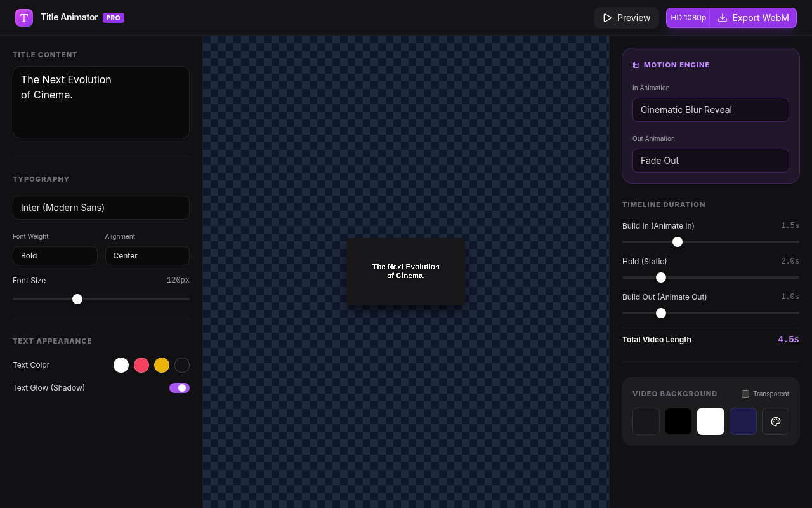Image resolution: width=812 pixels, height=508 pixels.
Task: Open the Font Weight dropdown
Action: coord(55,256)
